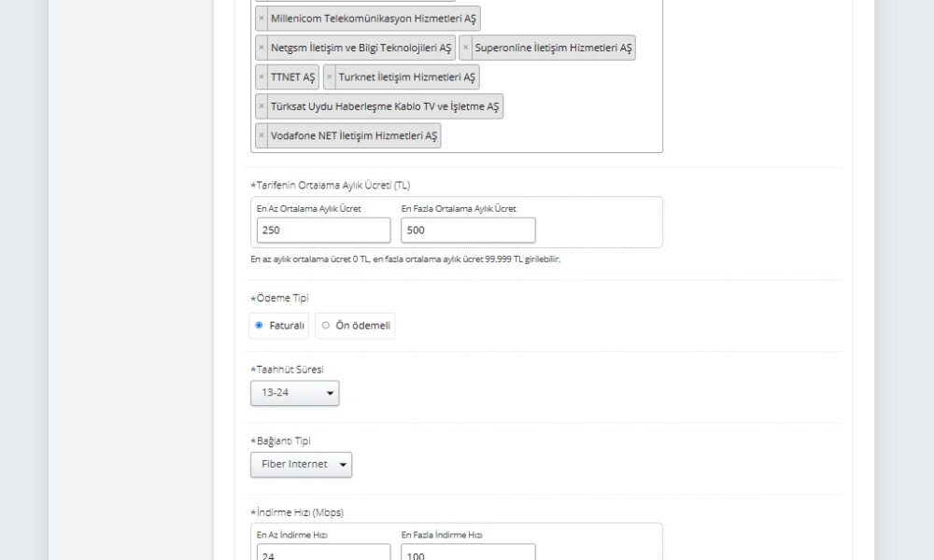Remove Superonline İletişim Hizmetleri AŞ tag
Image resolution: width=934 pixels, height=560 pixels.
[x=466, y=48]
